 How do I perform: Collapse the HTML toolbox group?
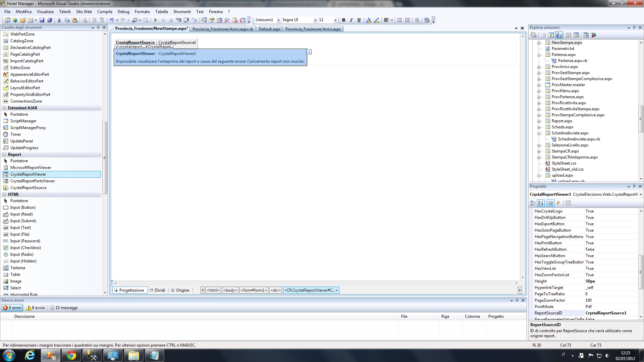click(x=4, y=194)
